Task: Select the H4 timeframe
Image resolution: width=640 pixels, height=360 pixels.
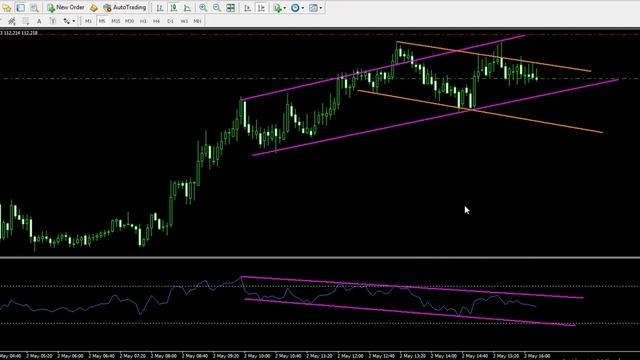Action: [156, 21]
